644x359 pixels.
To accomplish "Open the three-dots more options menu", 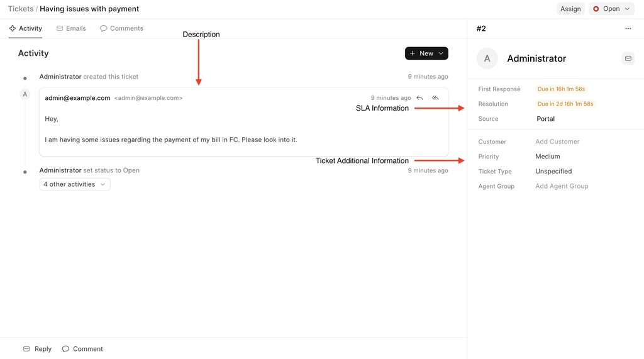I will [x=628, y=29].
